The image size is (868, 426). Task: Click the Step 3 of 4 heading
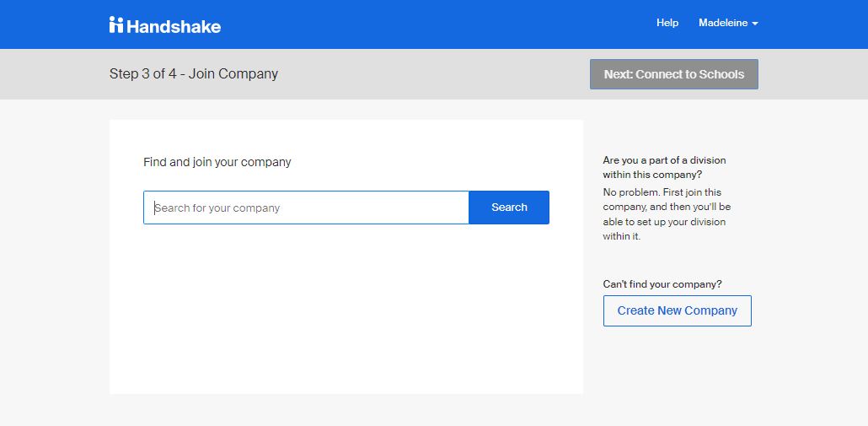click(194, 74)
